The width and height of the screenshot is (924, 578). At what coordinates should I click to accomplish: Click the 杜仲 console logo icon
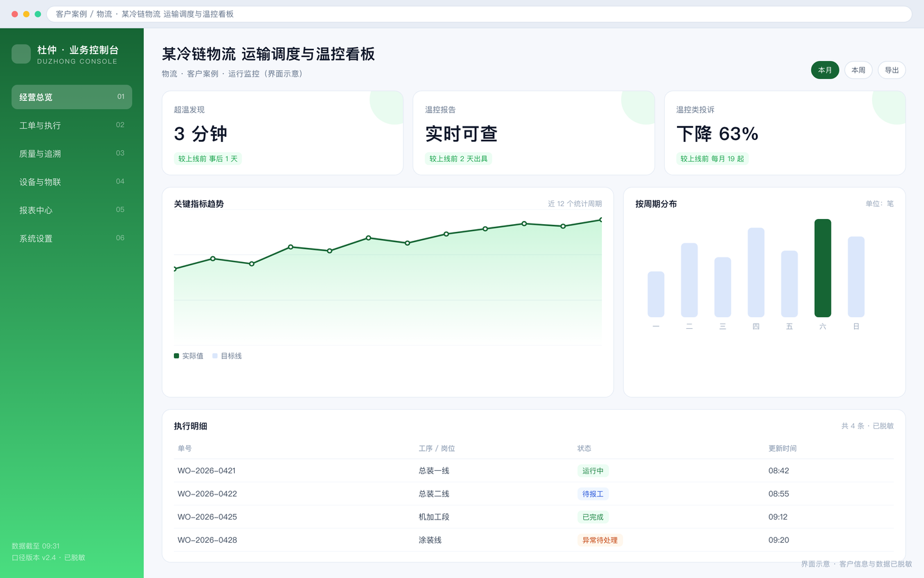pyautogui.click(x=21, y=54)
